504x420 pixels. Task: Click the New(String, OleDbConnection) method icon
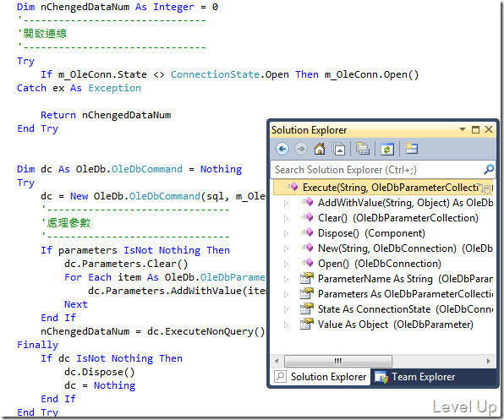307,248
